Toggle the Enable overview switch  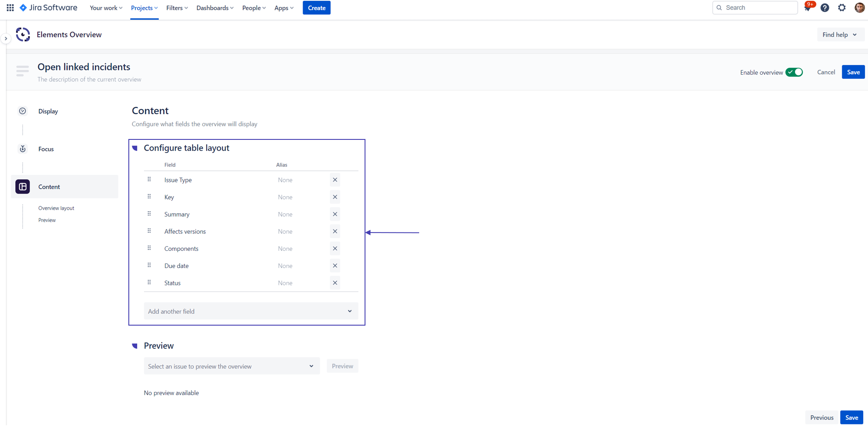point(794,73)
